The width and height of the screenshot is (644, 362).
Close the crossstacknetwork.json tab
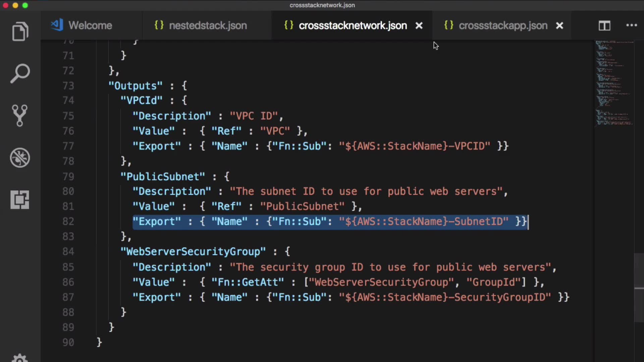point(419,25)
